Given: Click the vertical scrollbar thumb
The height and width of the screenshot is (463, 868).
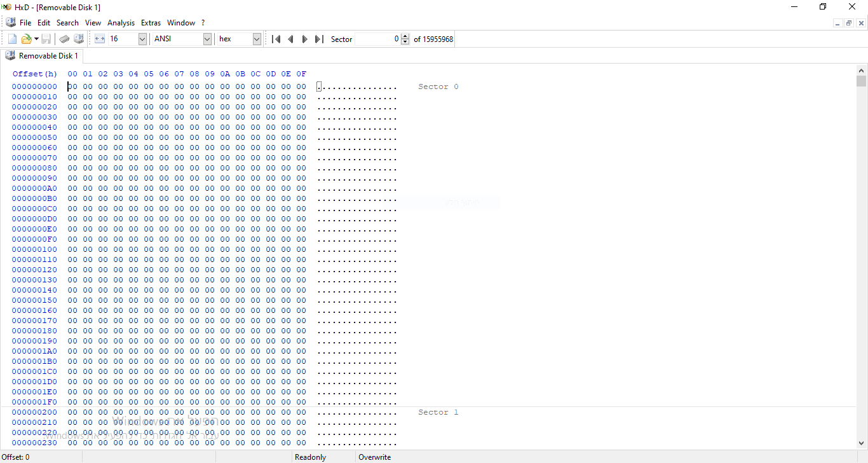Looking at the screenshot, I should (862, 81).
